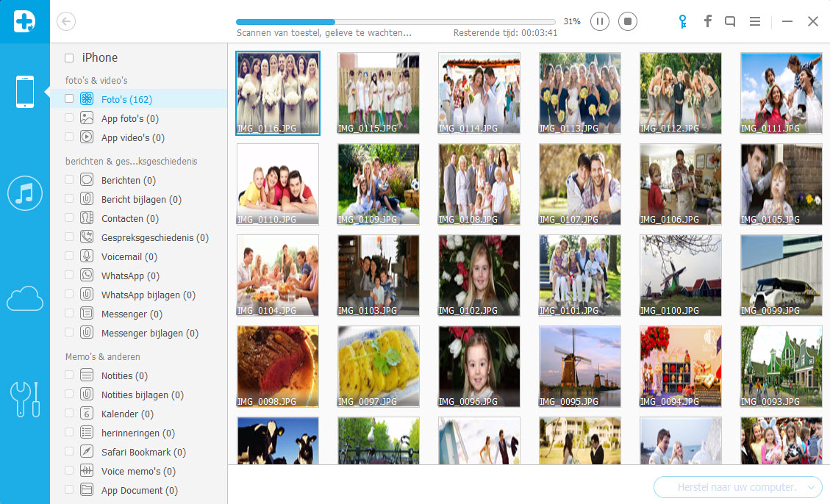
Task: Click the Bericht bijlagen paperclip icon
Action: click(x=87, y=199)
